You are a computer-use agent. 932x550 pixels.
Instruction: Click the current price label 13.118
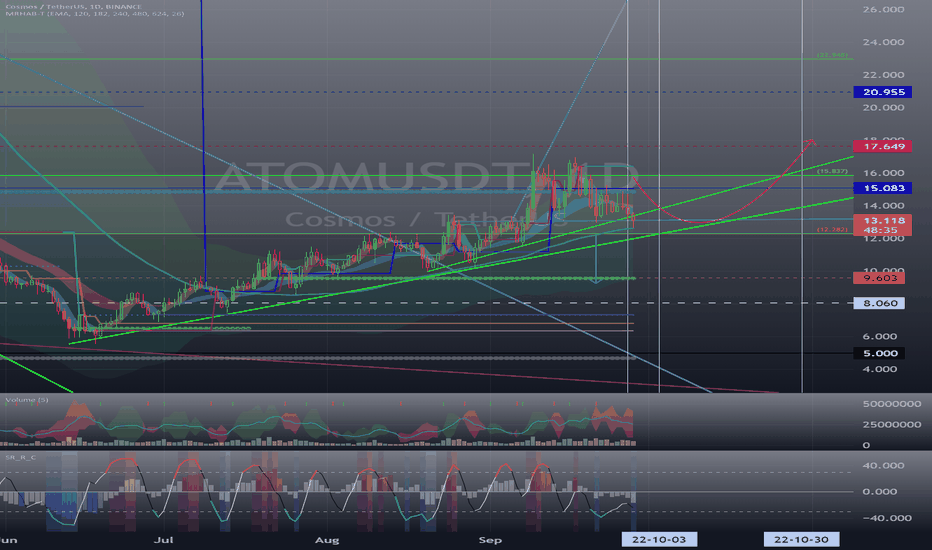tap(883, 221)
